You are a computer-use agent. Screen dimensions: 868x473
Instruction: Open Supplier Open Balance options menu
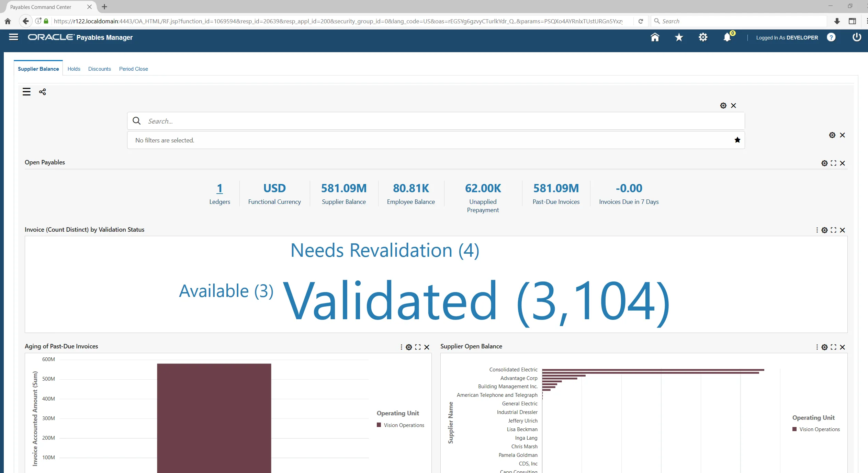(x=817, y=347)
